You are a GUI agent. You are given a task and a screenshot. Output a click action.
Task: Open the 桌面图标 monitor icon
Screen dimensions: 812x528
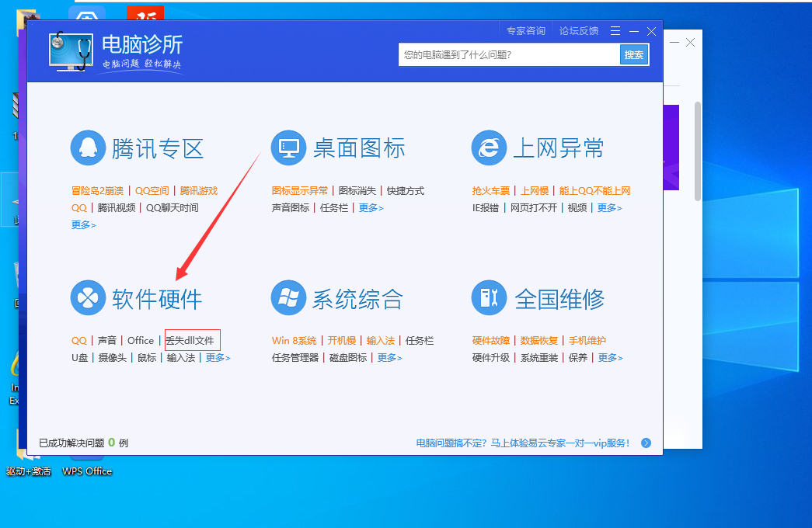pyautogui.click(x=288, y=148)
